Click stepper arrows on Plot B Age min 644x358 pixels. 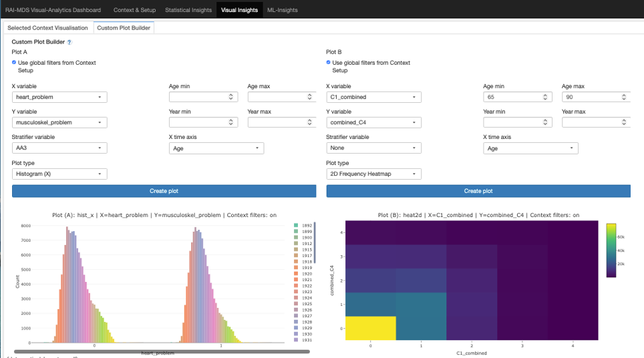click(545, 97)
